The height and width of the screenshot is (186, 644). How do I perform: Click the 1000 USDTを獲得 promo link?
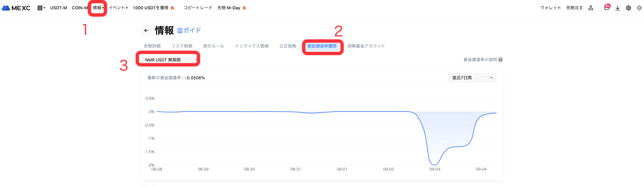153,8
